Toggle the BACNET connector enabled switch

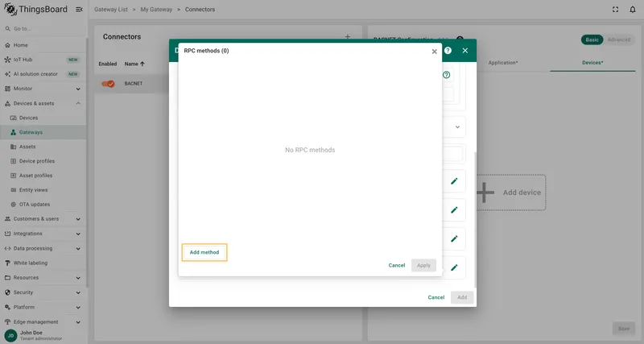pos(108,84)
